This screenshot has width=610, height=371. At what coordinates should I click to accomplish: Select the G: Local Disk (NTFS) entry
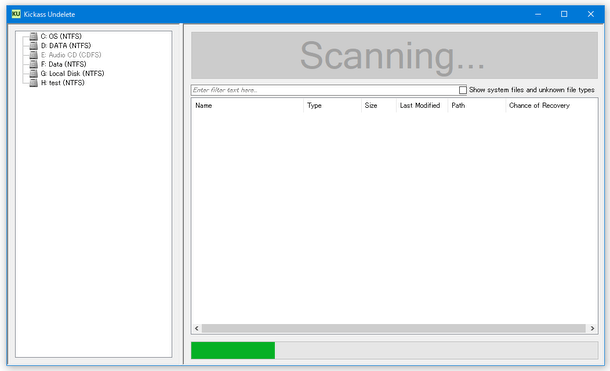pos(72,74)
